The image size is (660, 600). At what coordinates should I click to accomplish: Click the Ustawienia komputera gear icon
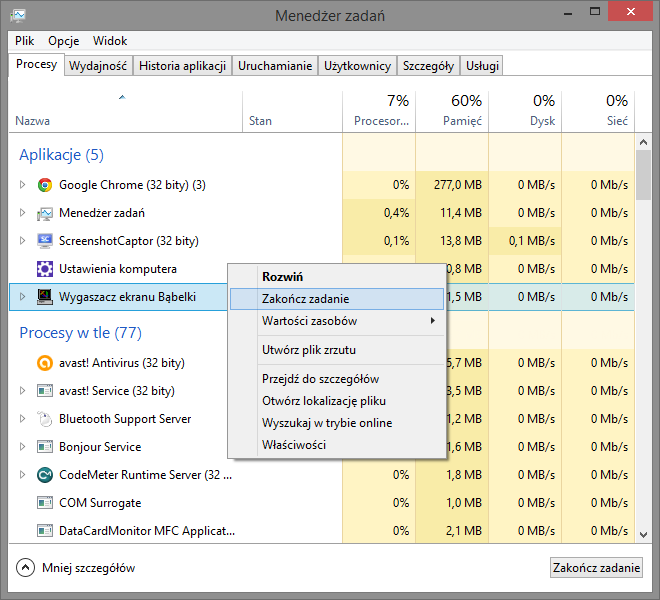click(x=45, y=269)
